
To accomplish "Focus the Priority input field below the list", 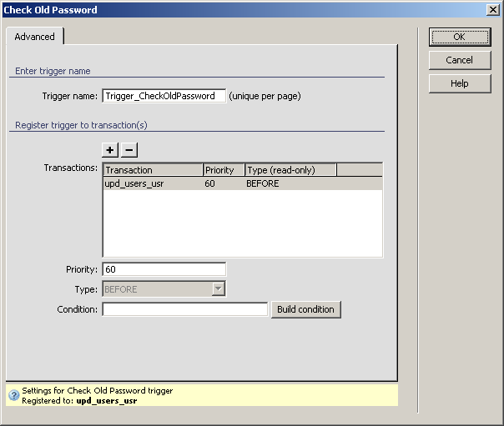I will point(164,269).
